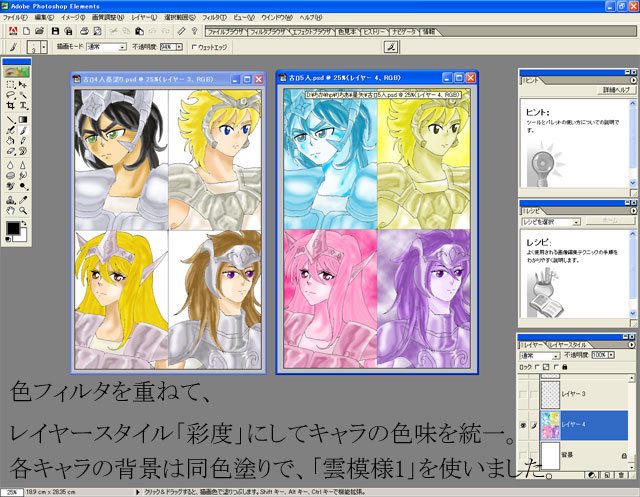640x497 pixels.
Task: Click the レイヤー 4 layer thumbnail
Action: point(550,425)
